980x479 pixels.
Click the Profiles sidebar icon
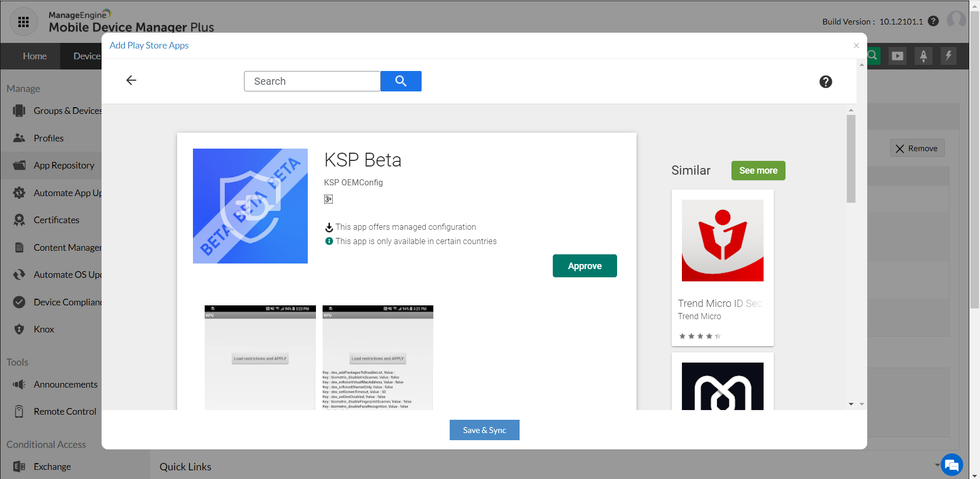pos(19,138)
